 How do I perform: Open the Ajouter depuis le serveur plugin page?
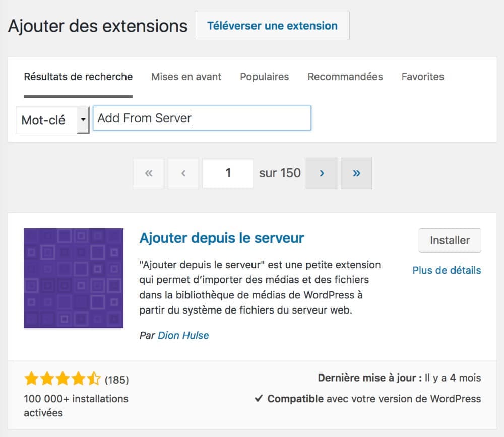(222, 238)
